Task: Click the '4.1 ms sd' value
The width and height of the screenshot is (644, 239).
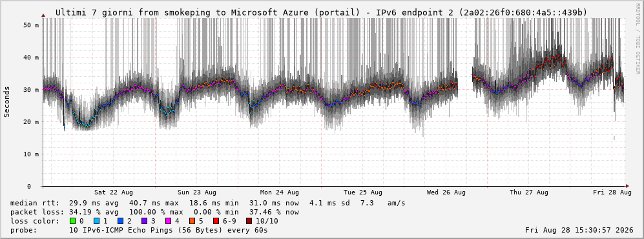Action: pyautogui.click(x=330, y=203)
